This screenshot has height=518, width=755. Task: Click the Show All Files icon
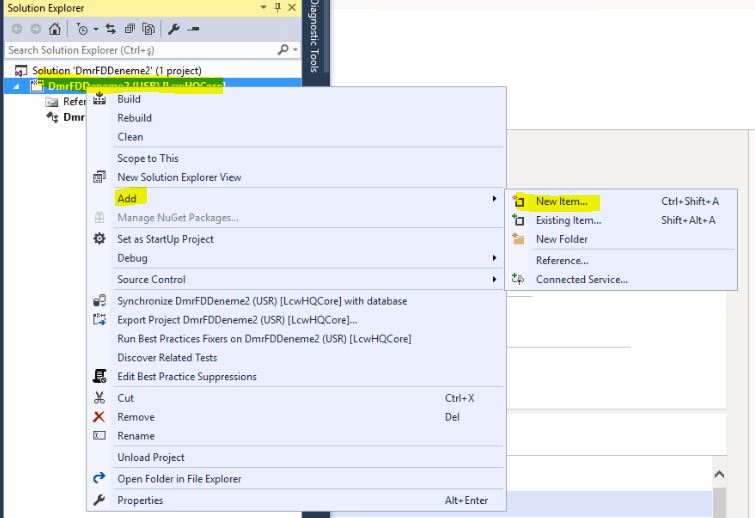coord(148,29)
